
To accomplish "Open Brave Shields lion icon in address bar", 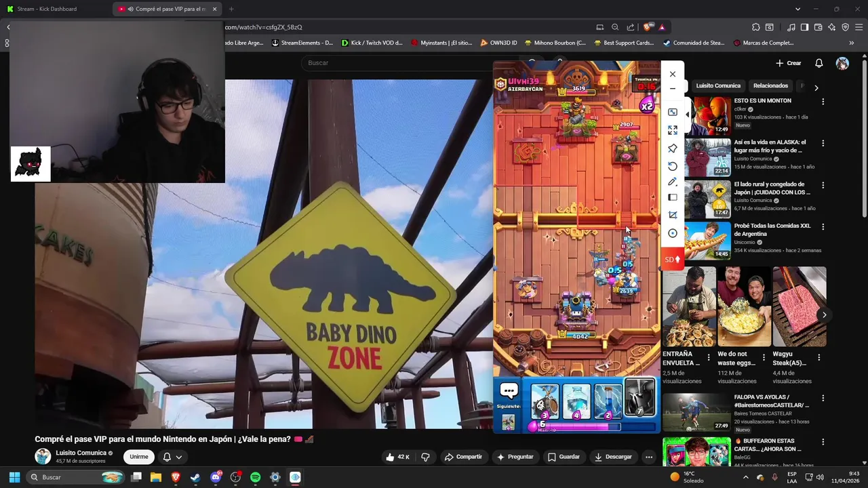I will point(649,27).
